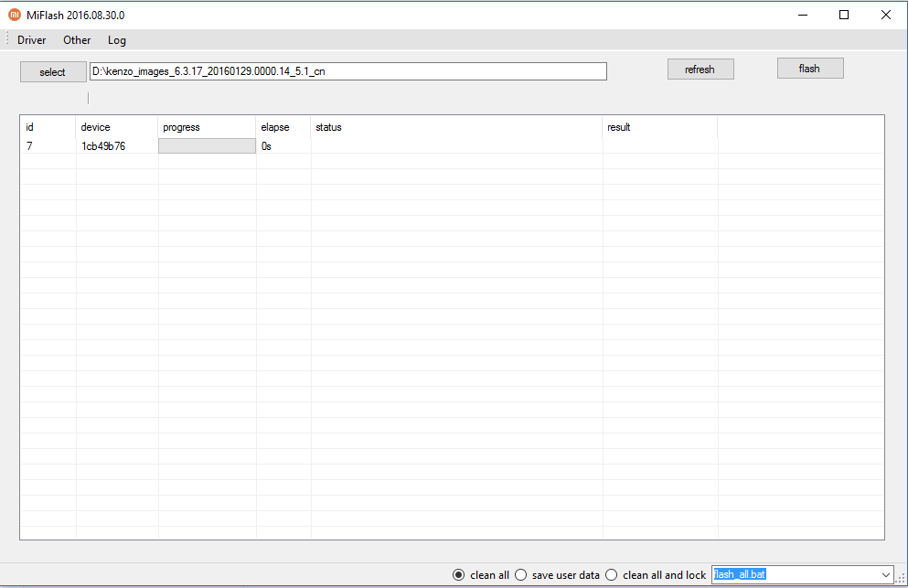The height and width of the screenshot is (588, 908).
Task: Click the menu bar grip handle
Action: click(x=7, y=39)
